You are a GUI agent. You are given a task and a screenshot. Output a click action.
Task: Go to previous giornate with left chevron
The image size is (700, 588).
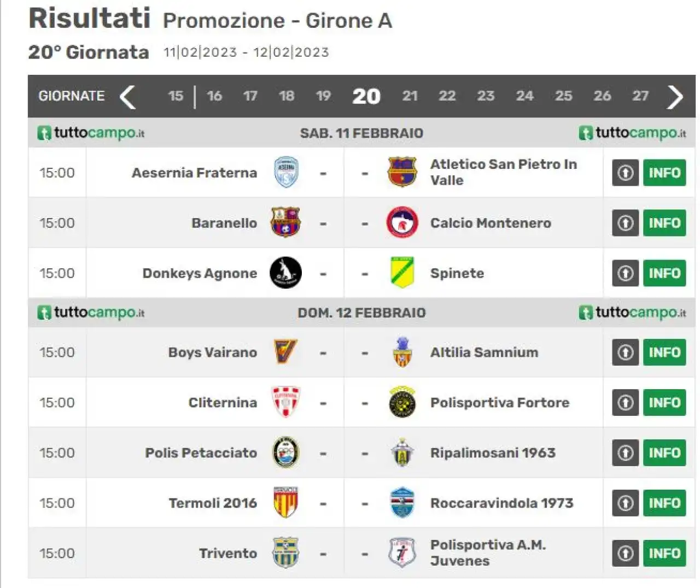pos(127,97)
